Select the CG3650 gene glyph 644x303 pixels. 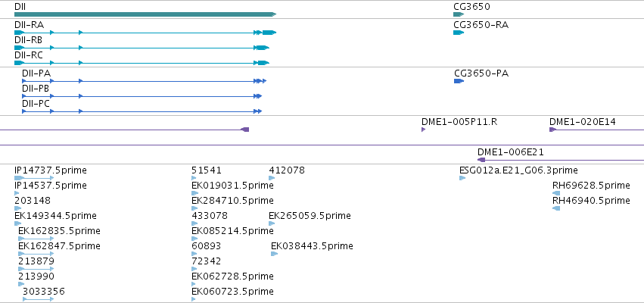[x=459, y=14]
